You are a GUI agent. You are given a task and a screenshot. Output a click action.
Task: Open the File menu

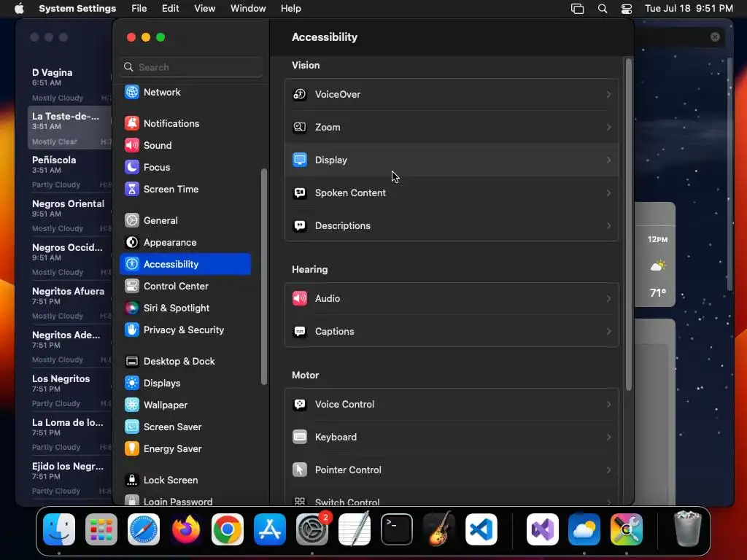click(139, 9)
